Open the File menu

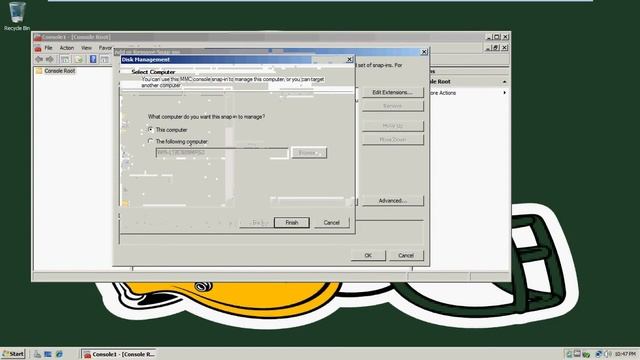pyautogui.click(x=48, y=48)
